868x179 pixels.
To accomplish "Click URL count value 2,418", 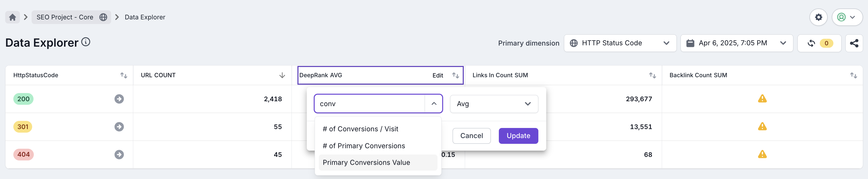I will pyautogui.click(x=273, y=99).
